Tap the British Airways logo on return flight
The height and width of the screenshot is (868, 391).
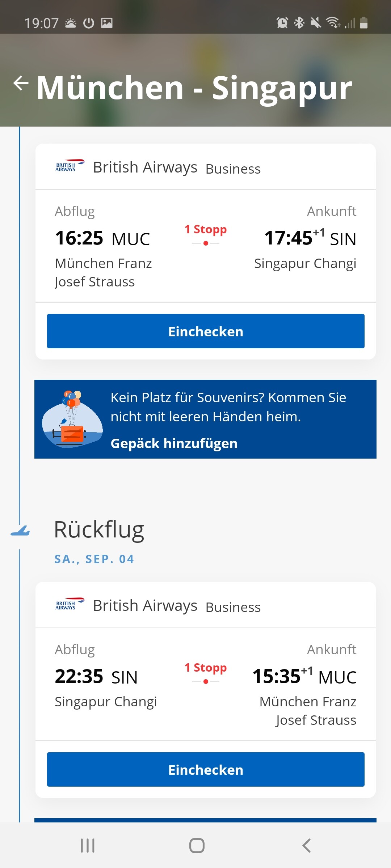point(70,604)
